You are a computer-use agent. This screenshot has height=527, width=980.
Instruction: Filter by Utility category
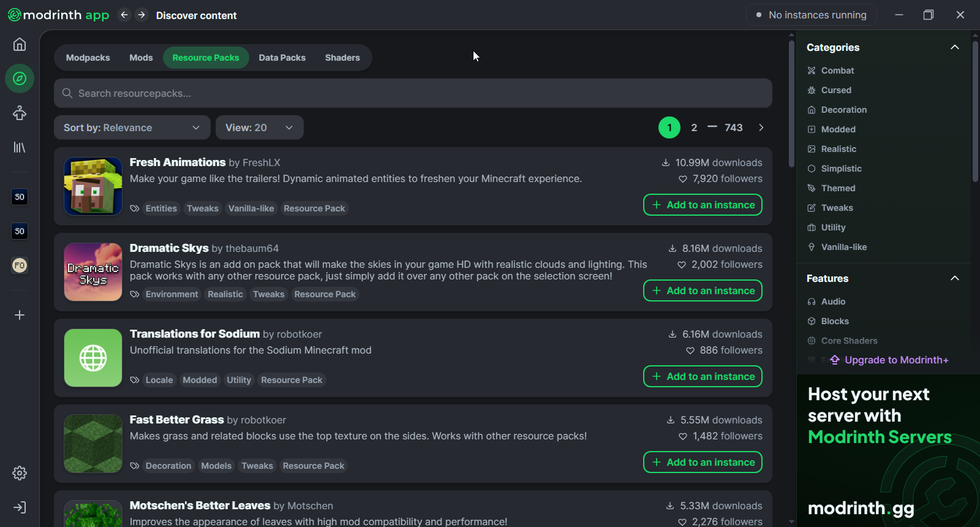click(x=826, y=227)
